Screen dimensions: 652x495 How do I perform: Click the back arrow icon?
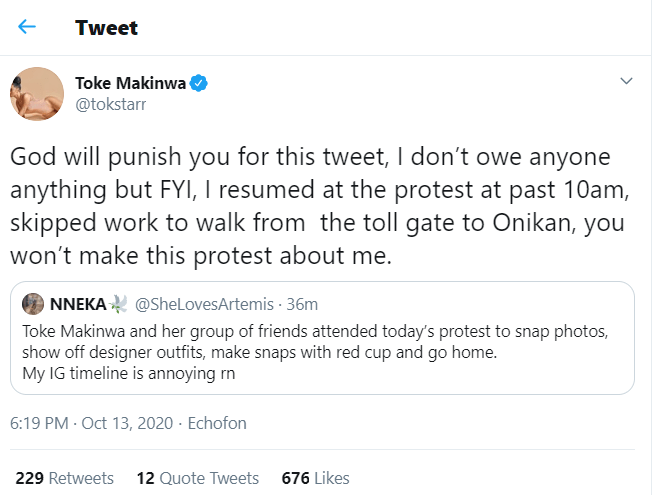pyautogui.click(x=27, y=27)
